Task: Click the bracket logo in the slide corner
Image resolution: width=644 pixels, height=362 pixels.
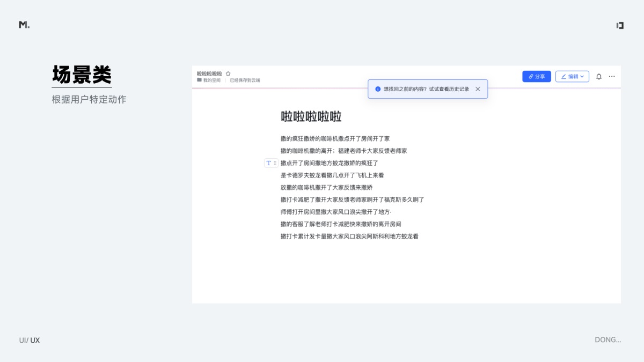Action: coord(620,25)
